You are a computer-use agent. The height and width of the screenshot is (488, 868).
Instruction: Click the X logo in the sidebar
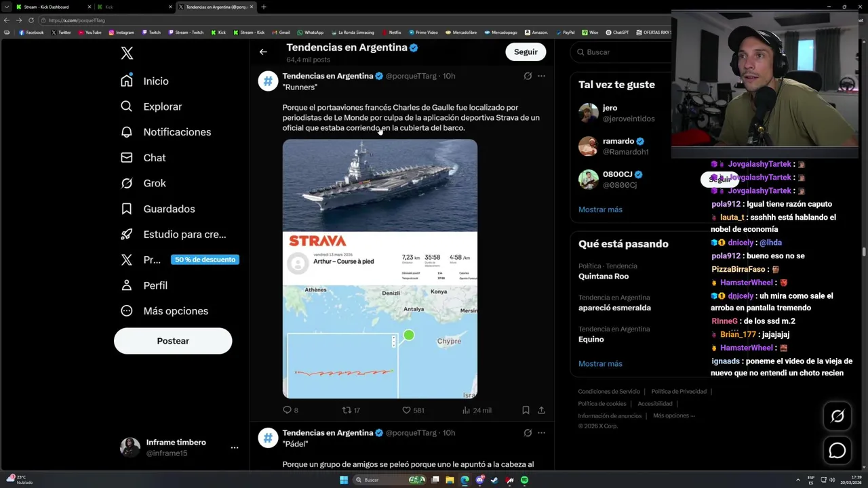pyautogui.click(x=127, y=54)
